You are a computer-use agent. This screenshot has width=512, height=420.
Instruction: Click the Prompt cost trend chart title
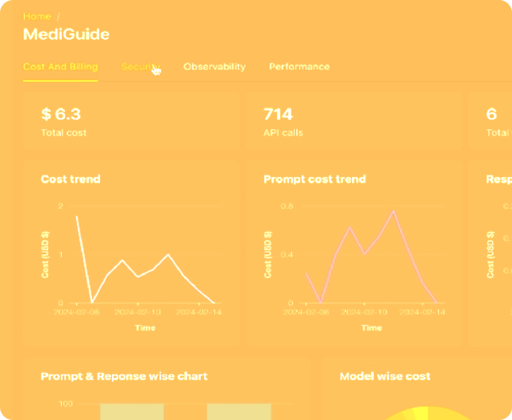315,179
